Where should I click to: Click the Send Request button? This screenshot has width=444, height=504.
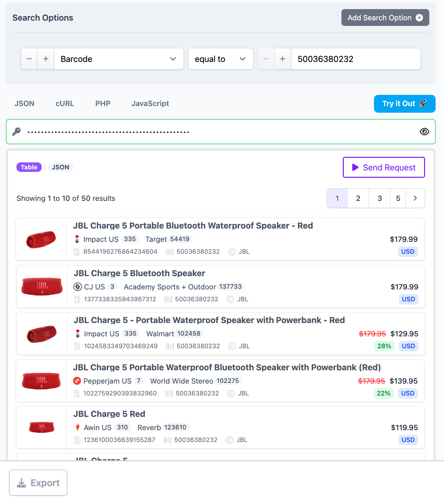pyautogui.click(x=384, y=167)
